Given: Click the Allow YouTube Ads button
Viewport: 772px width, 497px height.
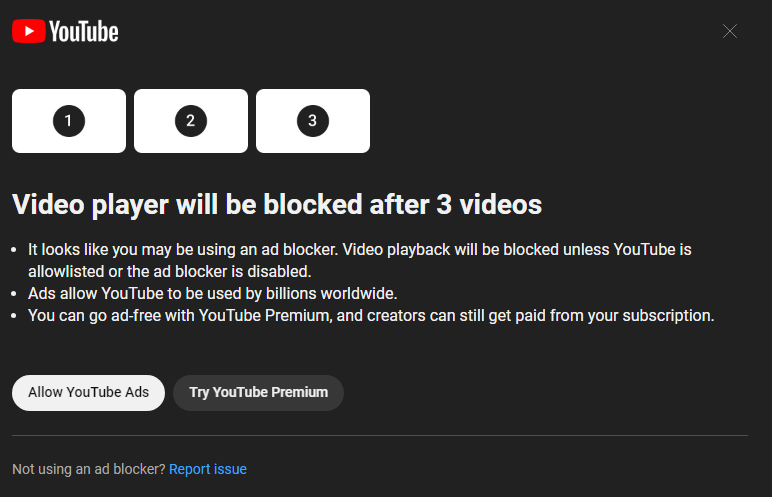Looking at the screenshot, I should (88, 393).
